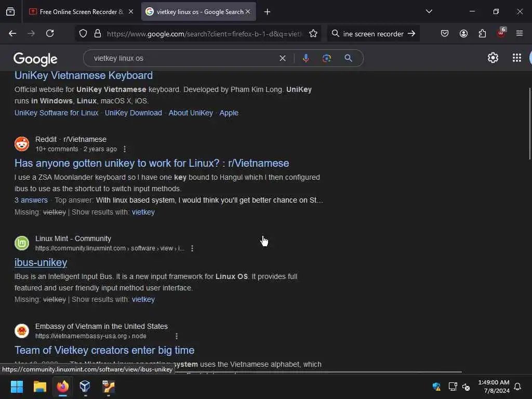The height and width of the screenshot is (399, 532).
Task: Go back to the previous page
Action: [x=12, y=33]
